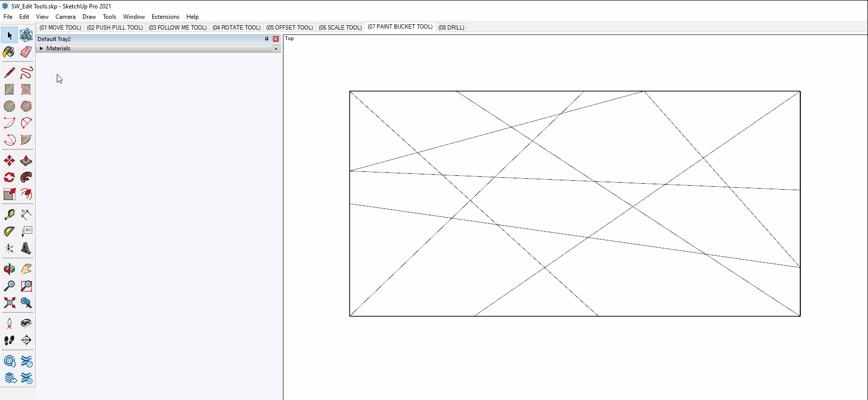
Task: Select the Text label tool
Action: 26,231
